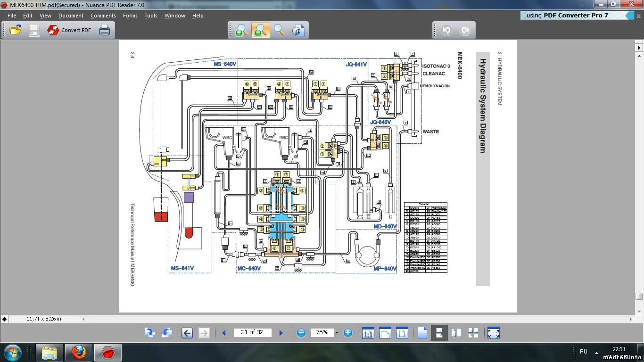Select the Zoom In magnifier tool
Image resolution: width=644 pixels, height=362 pixels.
point(241,30)
